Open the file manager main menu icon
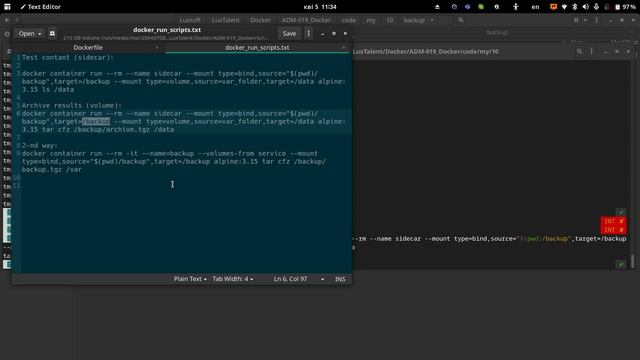This screenshot has height=360, width=640. click(x=597, y=20)
